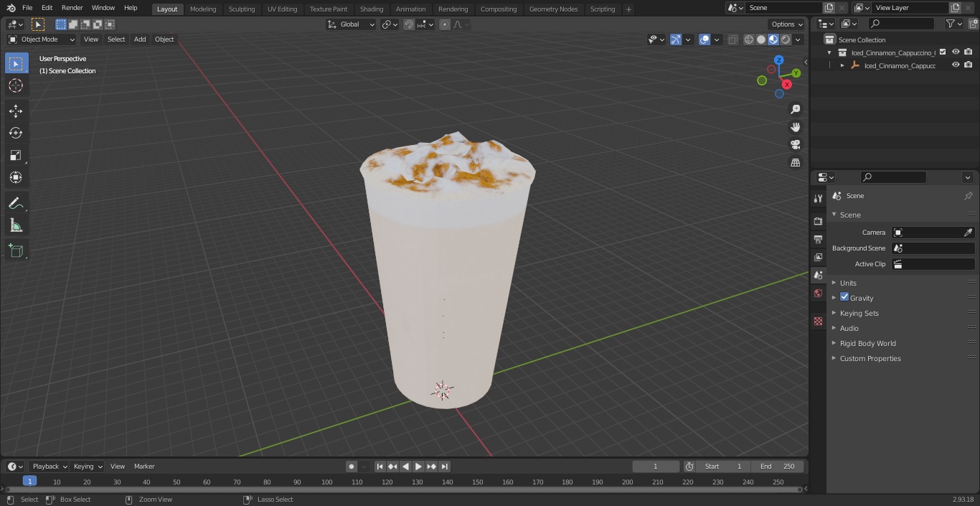The image size is (980, 506).
Task: Open the Tool properties tab (wrench icon)
Action: (818, 198)
